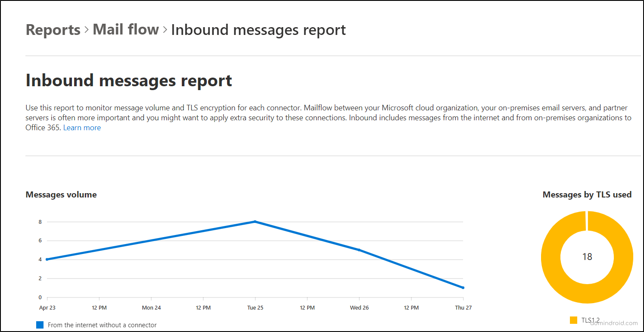The width and height of the screenshot is (644, 332).
Task: Click the Thu 27 endpoint of the line chart
Action: (463, 287)
